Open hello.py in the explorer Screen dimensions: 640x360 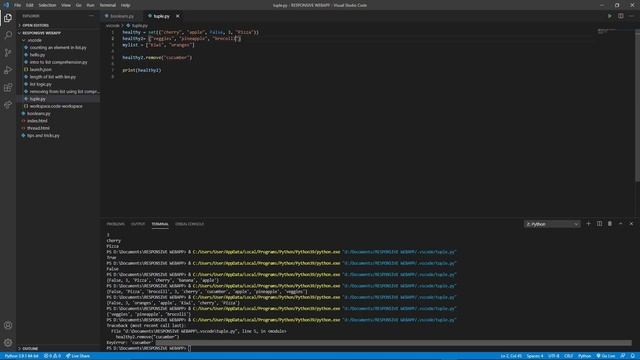37,55
